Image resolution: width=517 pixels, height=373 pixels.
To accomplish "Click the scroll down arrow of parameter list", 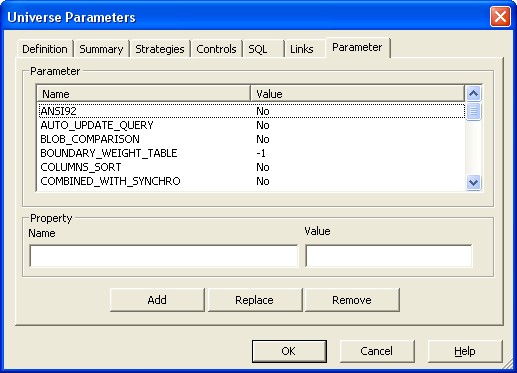I will click(x=474, y=183).
